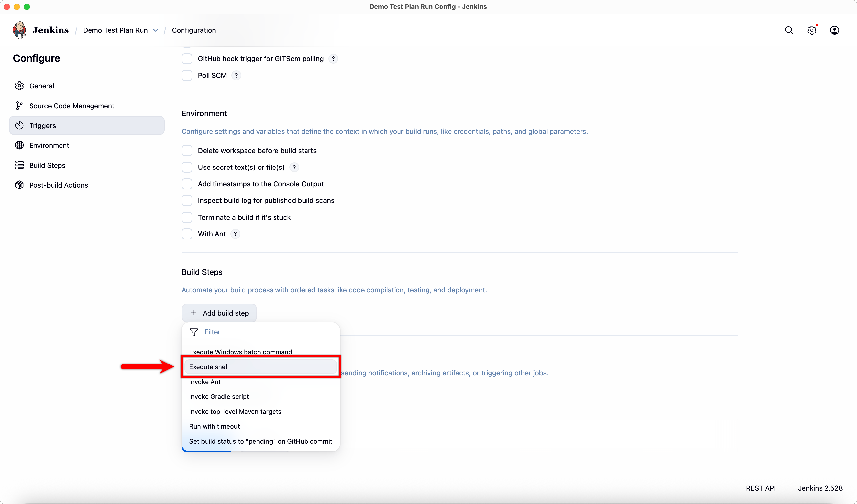Click the Build Steps list icon

(x=19, y=165)
